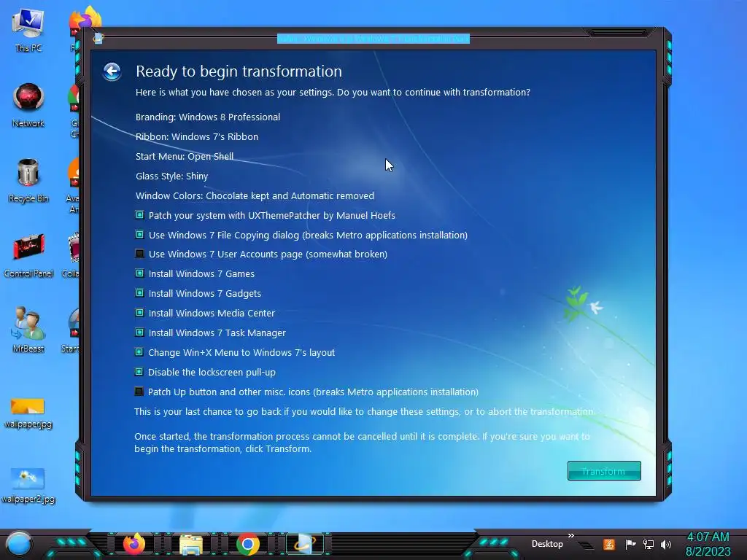Toggle Install Windows 7 Games checkbox

click(139, 273)
